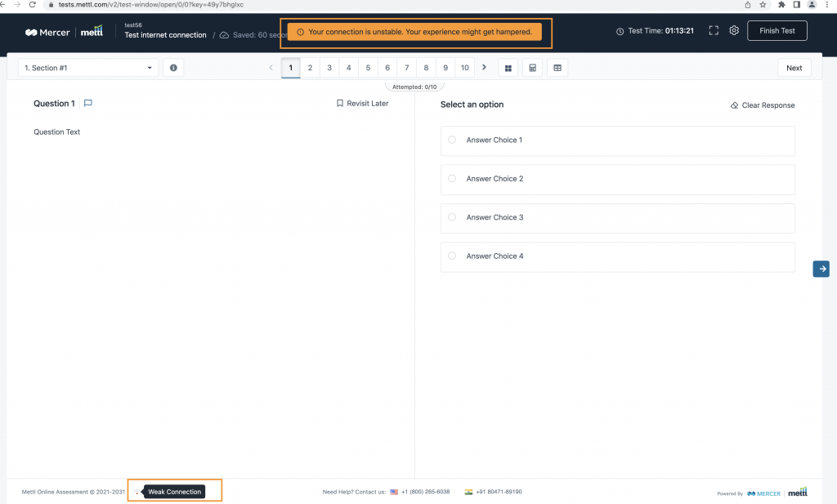This screenshot has width=837, height=504.
Task: Switch to question number 10
Action: [x=464, y=68]
